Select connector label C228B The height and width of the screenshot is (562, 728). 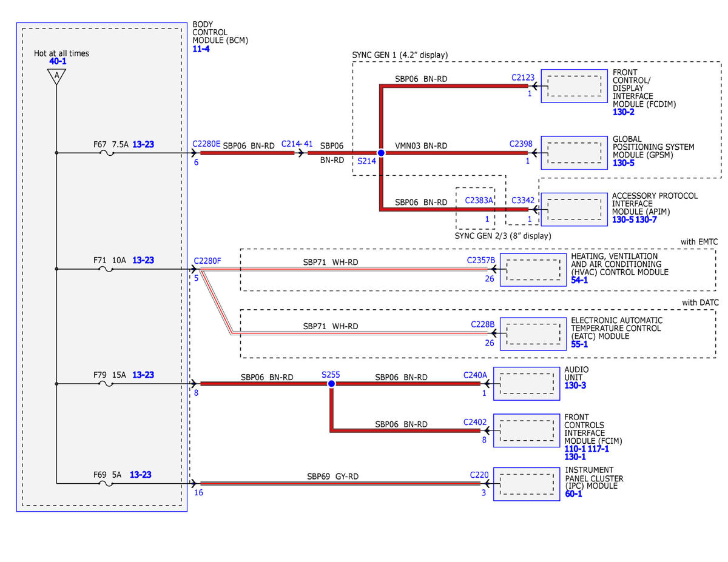(x=483, y=324)
